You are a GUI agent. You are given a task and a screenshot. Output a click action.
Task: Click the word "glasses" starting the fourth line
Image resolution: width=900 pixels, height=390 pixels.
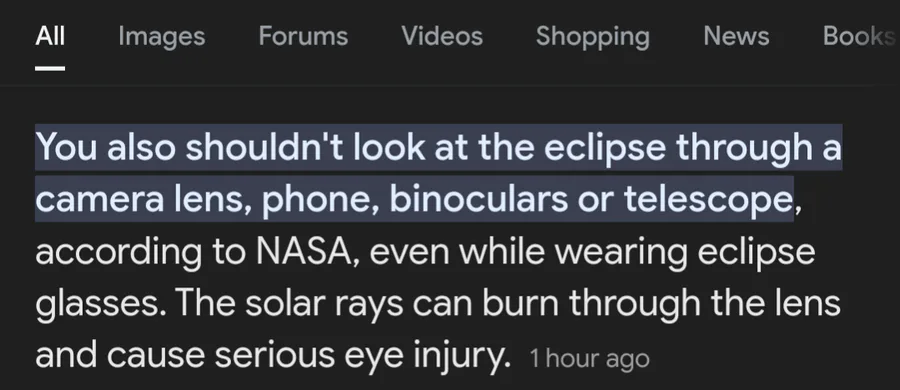coord(100,305)
